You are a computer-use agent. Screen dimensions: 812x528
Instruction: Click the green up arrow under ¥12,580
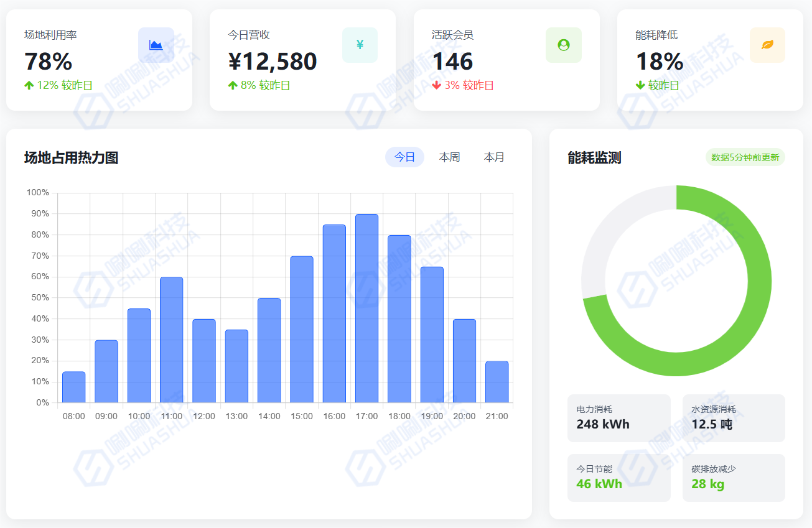click(233, 86)
